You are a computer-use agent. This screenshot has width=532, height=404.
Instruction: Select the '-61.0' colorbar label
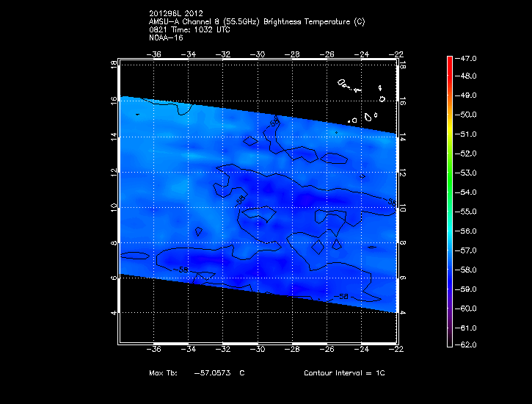465,328
